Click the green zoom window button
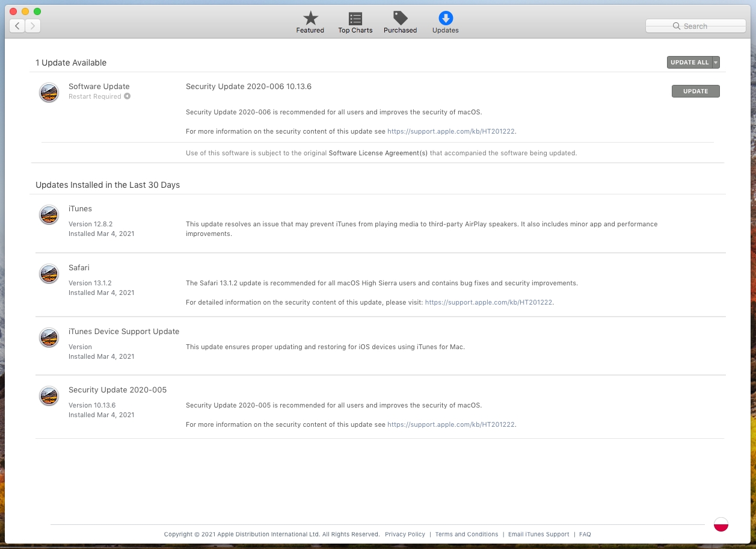The width and height of the screenshot is (756, 549). coord(37,11)
